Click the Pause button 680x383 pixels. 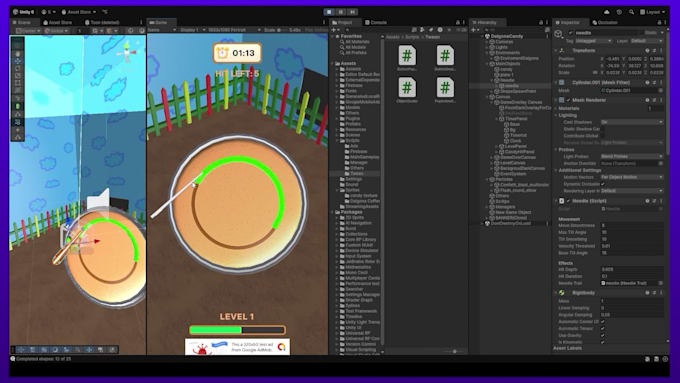click(341, 12)
